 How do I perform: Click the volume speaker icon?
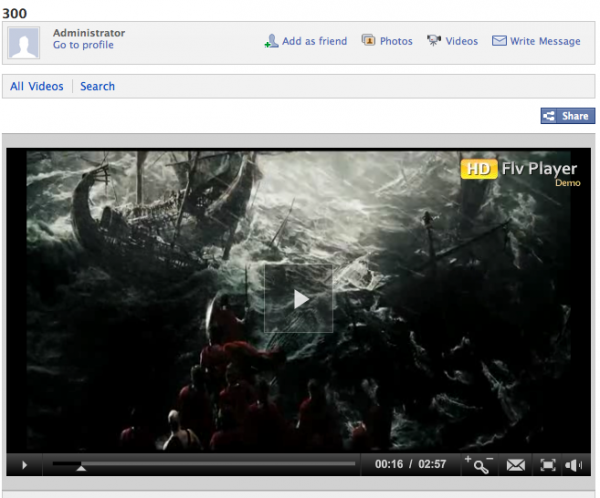pyautogui.click(x=574, y=465)
